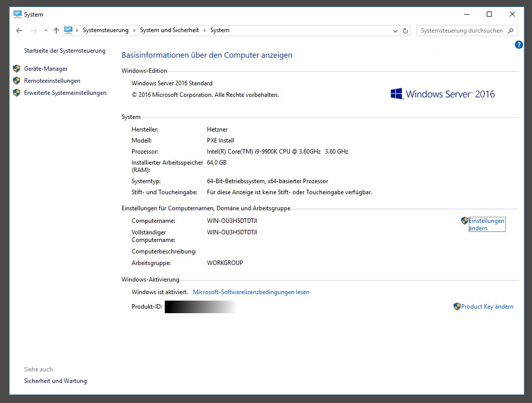Open Geräte-Manager link

[46, 69]
